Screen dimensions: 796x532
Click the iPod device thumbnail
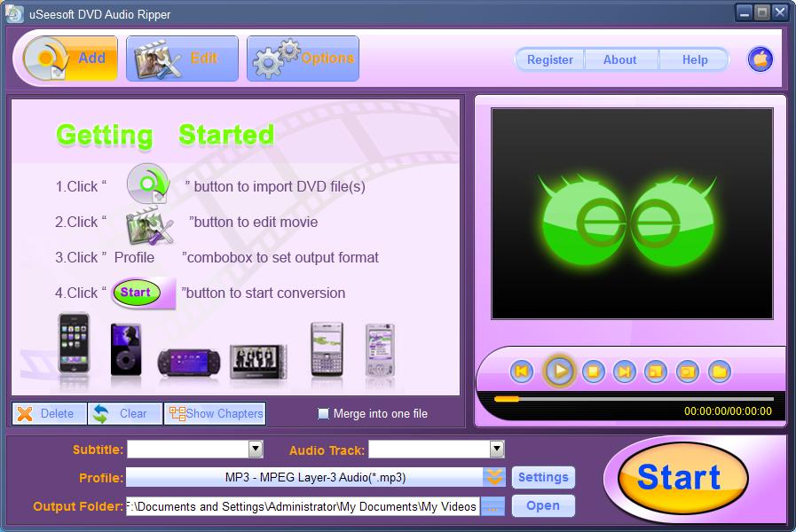tap(126, 349)
